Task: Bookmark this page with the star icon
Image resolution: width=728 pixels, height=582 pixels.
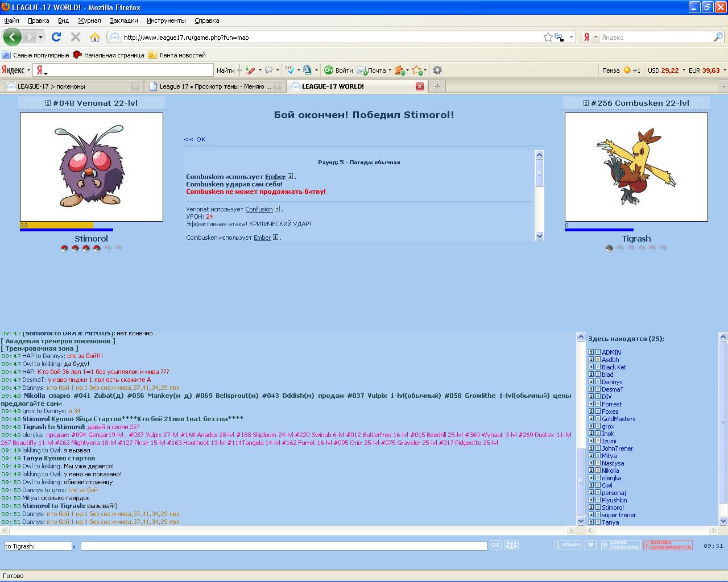Action: coord(548,37)
